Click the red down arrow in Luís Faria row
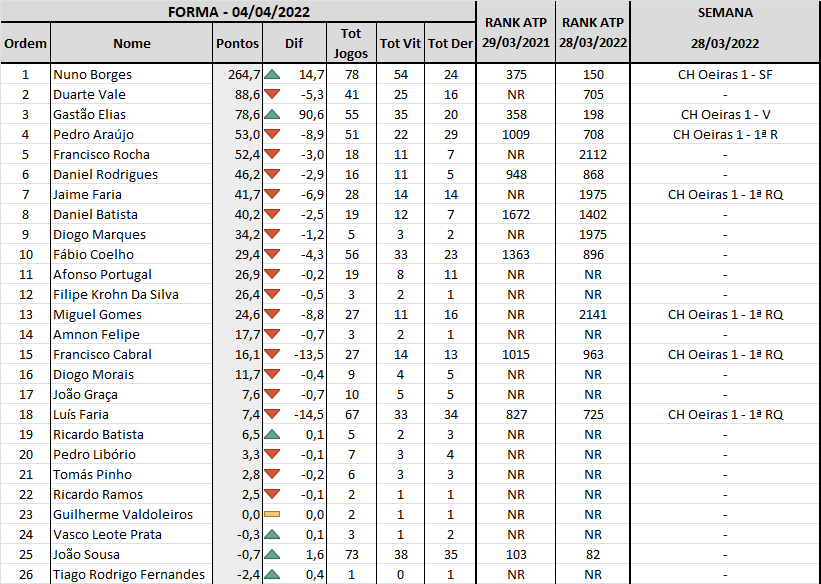821x584 pixels. (272, 414)
